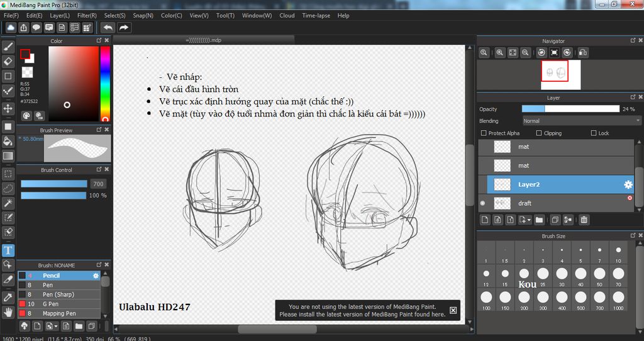
Task: Select the Gradient tool
Action: [8, 156]
